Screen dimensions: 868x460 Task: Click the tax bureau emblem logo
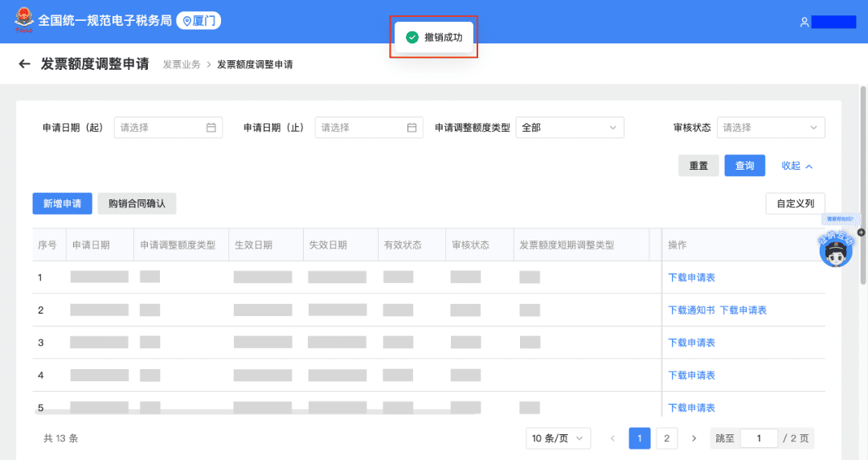[x=23, y=22]
